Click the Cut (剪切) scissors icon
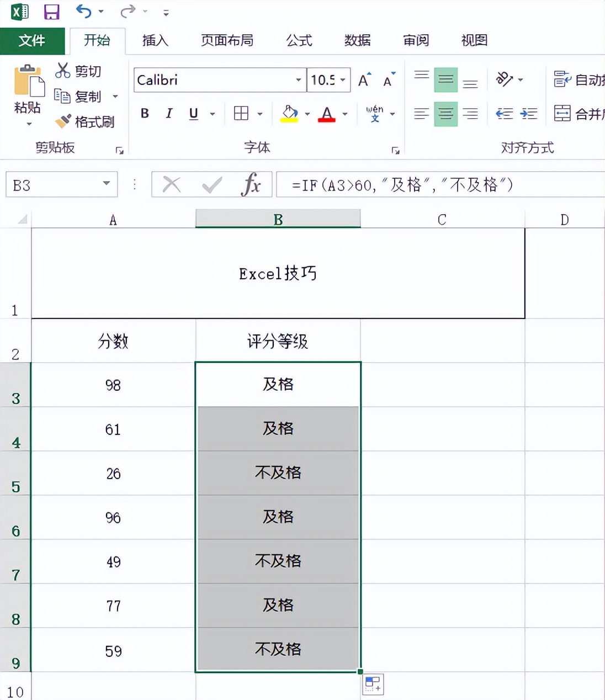The image size is (605, 700). 62,71
